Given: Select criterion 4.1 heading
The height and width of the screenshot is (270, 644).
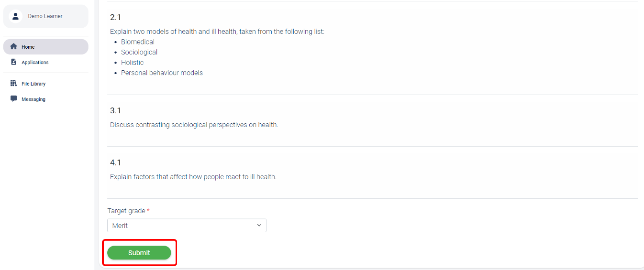Looking at the screenshot, I should point(115,162).
